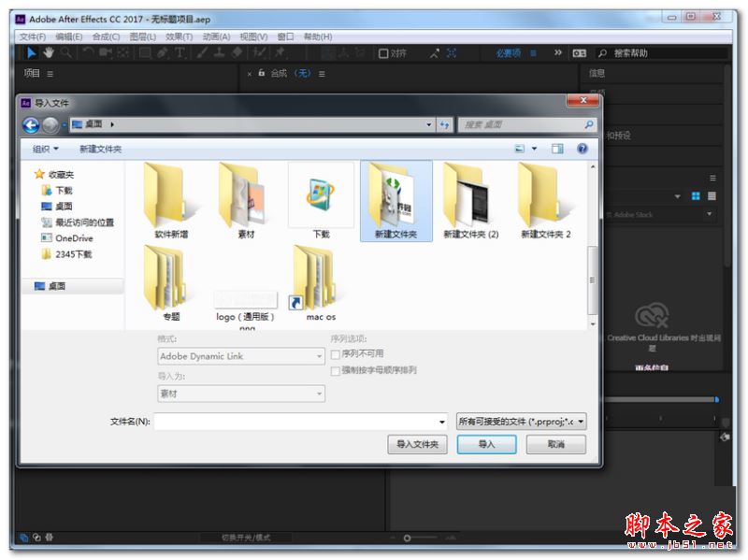Select the Puppet Pin tool

tap(280, 53)
